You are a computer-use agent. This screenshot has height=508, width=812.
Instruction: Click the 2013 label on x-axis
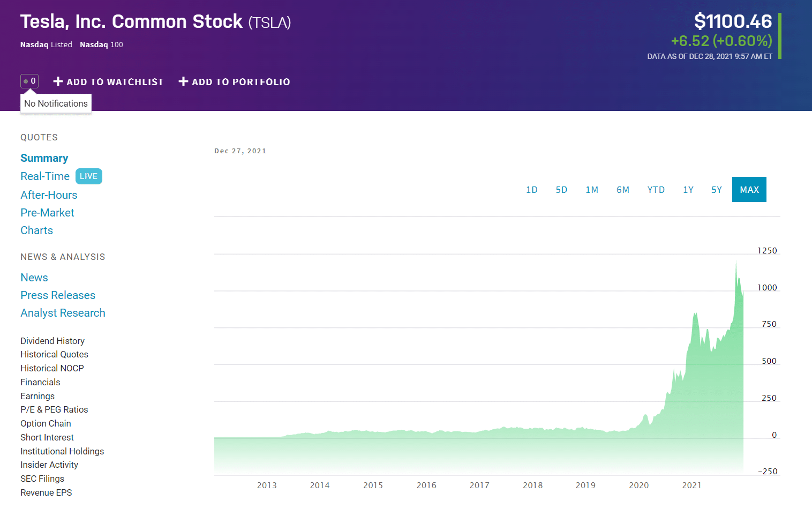tap(267, 485)
